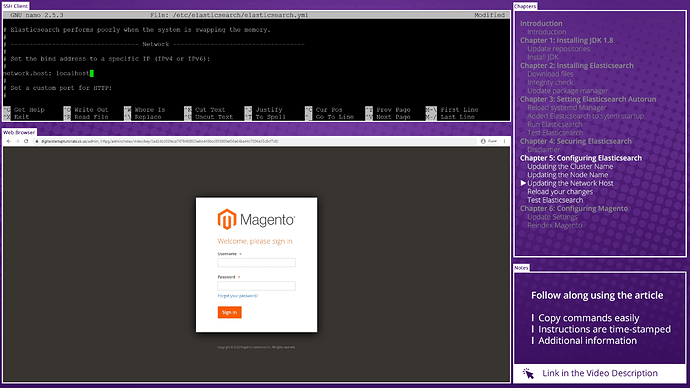Viewport: 690px width, 388px height.
Task: Select the Update package manager entry
Action: [567, 91]
